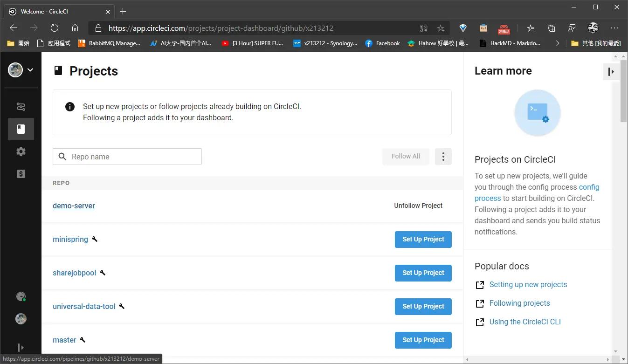
Task: Open user avatar at sidebar bottom
Action: (21, 319)
